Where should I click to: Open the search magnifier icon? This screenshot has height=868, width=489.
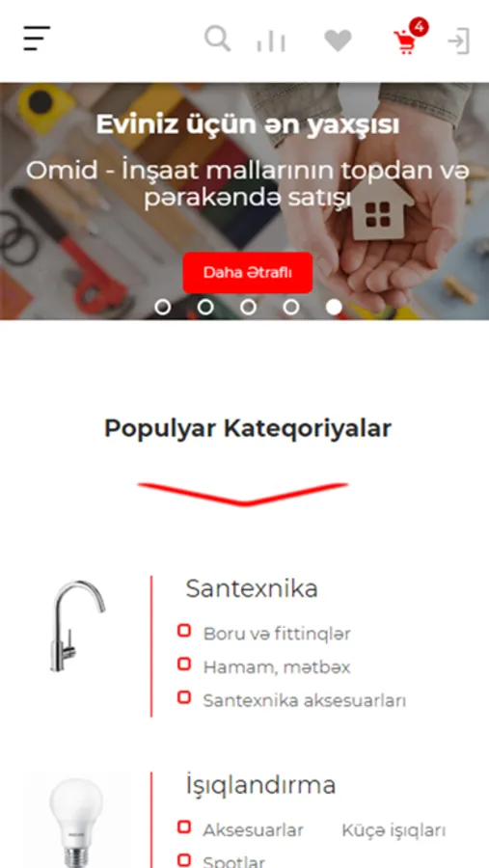(x=218, y=40)
